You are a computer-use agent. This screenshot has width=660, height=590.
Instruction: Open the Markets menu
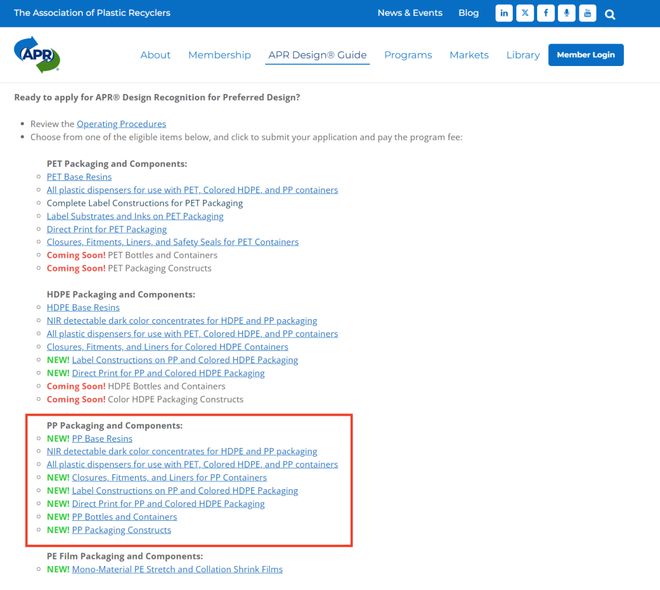469,55
